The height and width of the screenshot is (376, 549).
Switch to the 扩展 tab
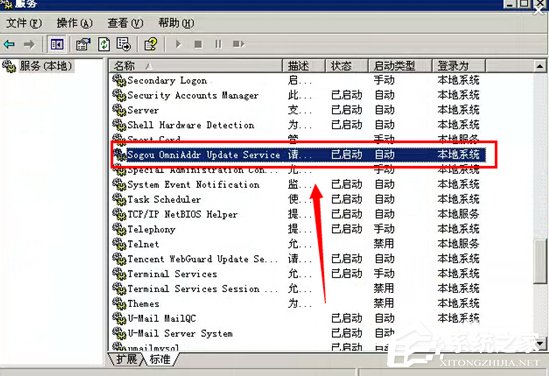[x=126, y=359]
